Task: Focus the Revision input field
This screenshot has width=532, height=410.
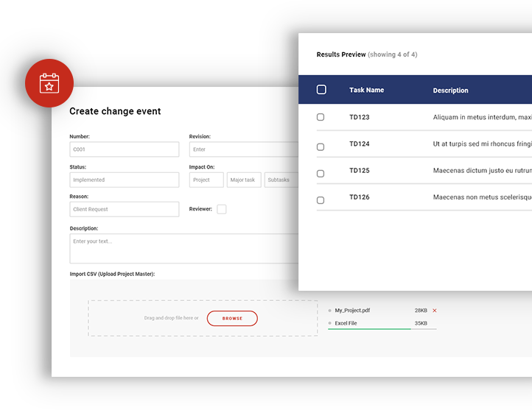Action: [x=243, y=149]
